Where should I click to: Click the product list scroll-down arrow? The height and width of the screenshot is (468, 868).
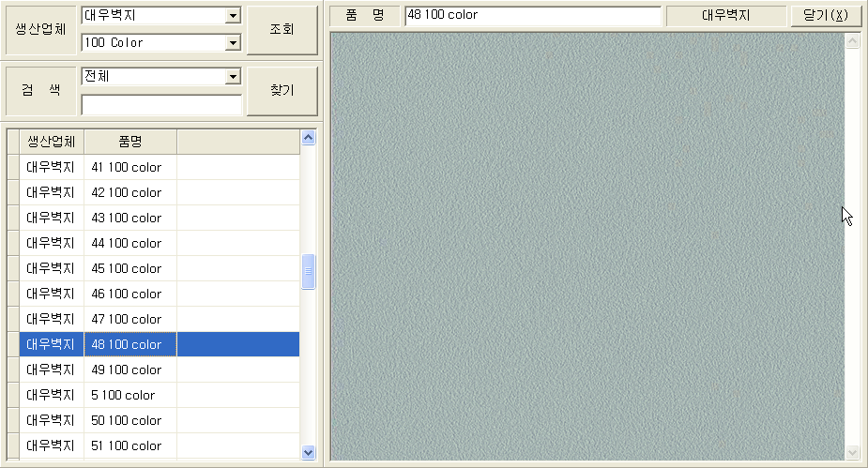(309, 452)
